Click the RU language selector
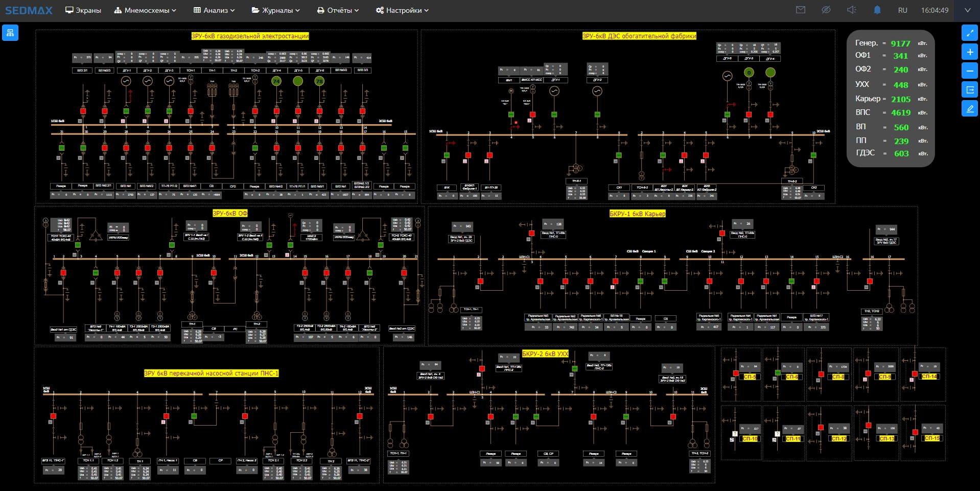The width and height of the screenshot is (980, 491). click(903, 10)
